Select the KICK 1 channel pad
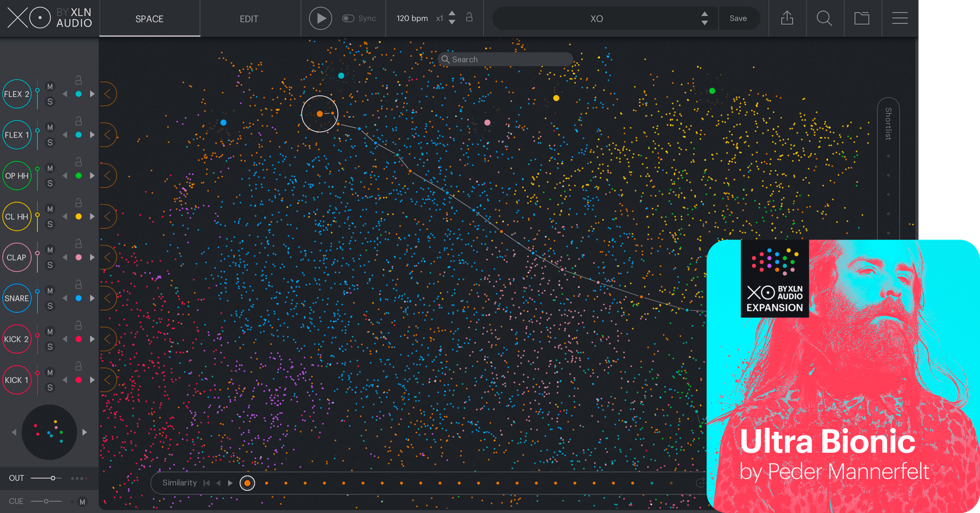Screen dimensions: 980x513 point(17,380)
